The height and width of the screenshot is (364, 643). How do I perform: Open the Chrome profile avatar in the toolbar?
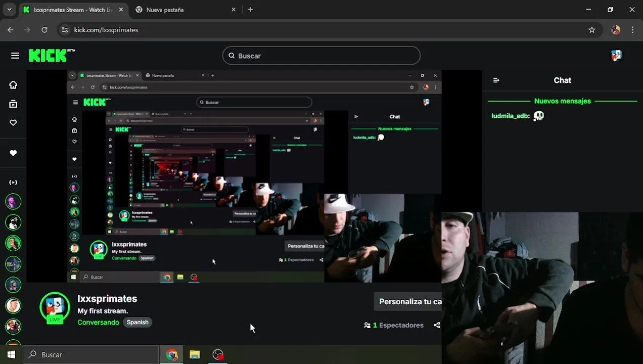pos(615,30)
